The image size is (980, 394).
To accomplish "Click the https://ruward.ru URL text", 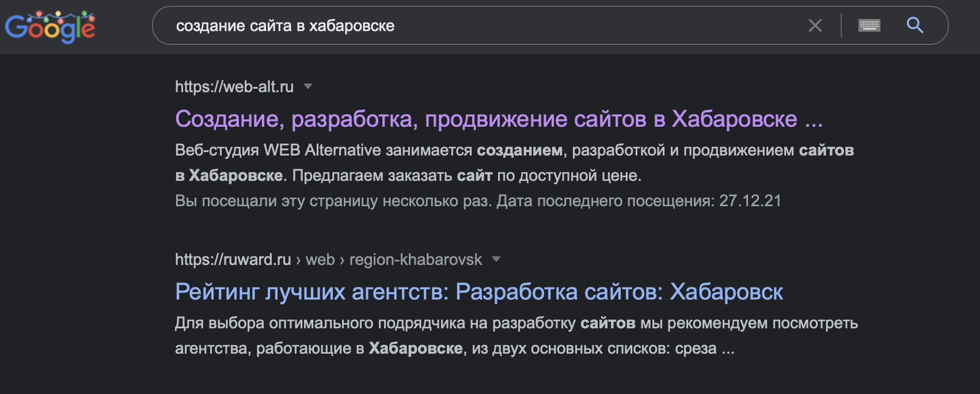I will 233,259.
